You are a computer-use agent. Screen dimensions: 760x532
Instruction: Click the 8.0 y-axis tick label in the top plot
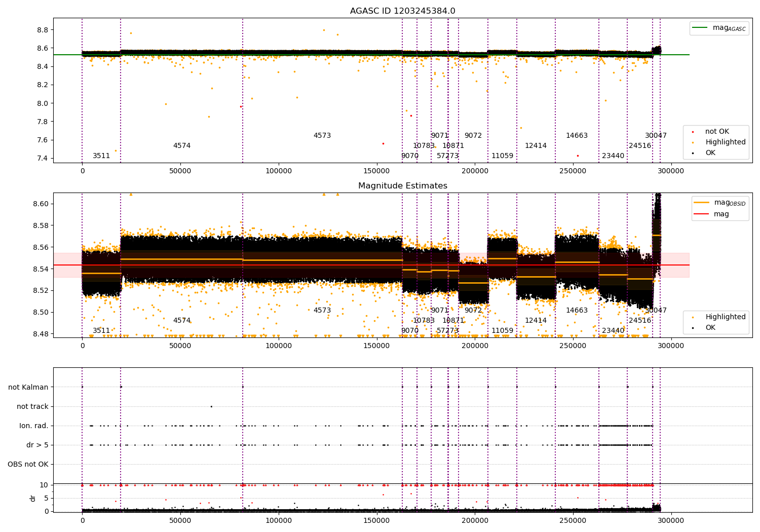pyautogui.click(x=43, y=103)
